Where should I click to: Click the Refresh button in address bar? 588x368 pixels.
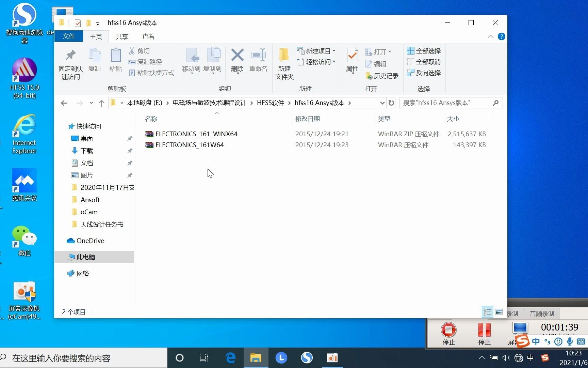pyautogui.click(x=391, y=103)
